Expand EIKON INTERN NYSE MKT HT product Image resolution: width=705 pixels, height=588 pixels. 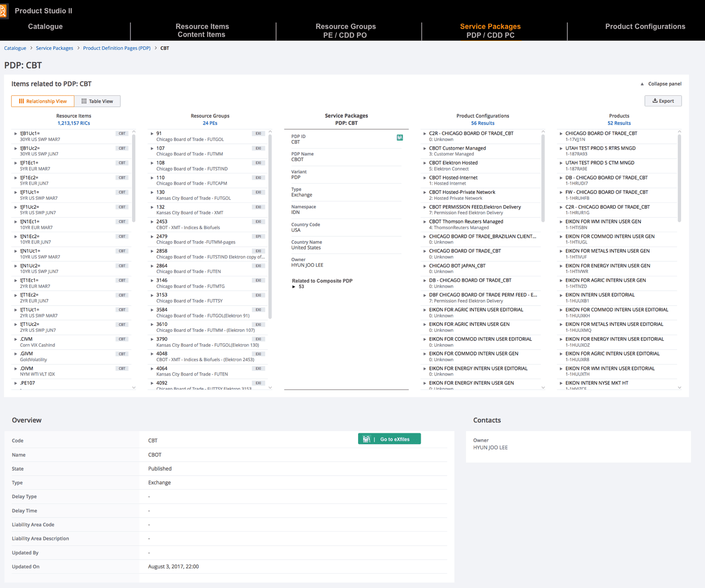click(561, 383)
